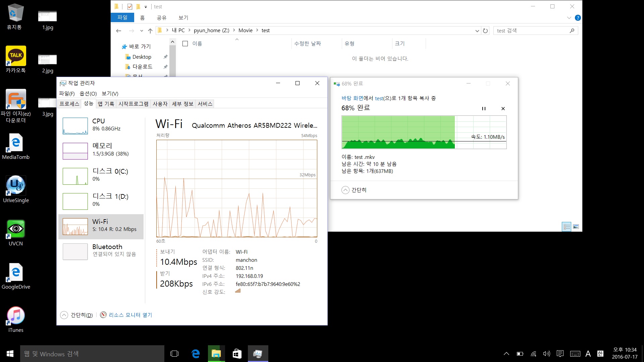Open Action Center notification icon
644x362 pixels.
pyautogui.click(x=560, y=354)
